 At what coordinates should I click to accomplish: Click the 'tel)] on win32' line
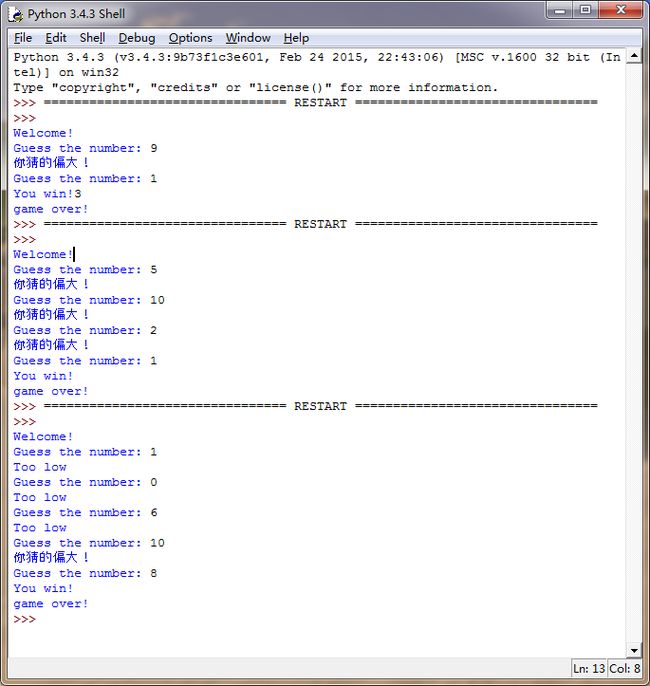pyautogui.click(x=66, y=72)
